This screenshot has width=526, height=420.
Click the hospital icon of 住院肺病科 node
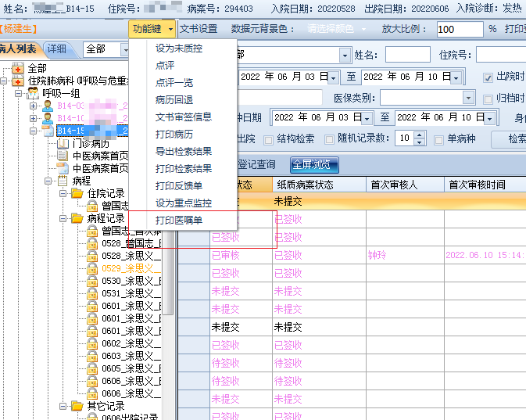pyautogui.click(x=18, y=81)
